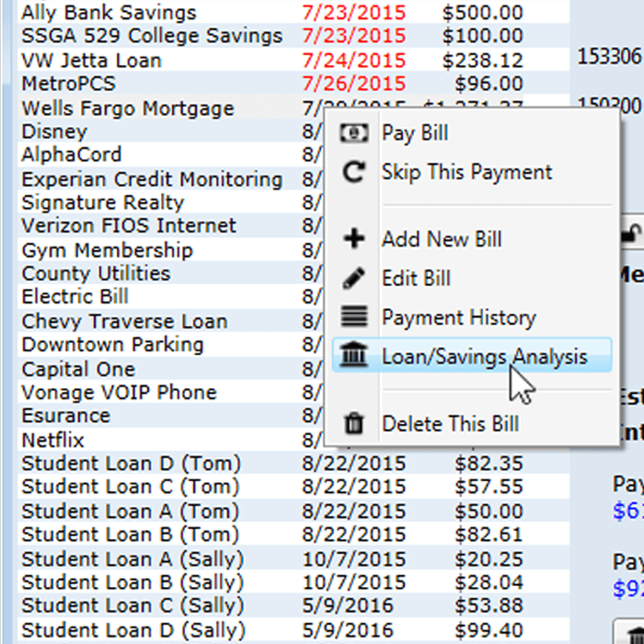Select the Gym Membership bill
This screenshot has width=644, height=644.
coord(170,249)
